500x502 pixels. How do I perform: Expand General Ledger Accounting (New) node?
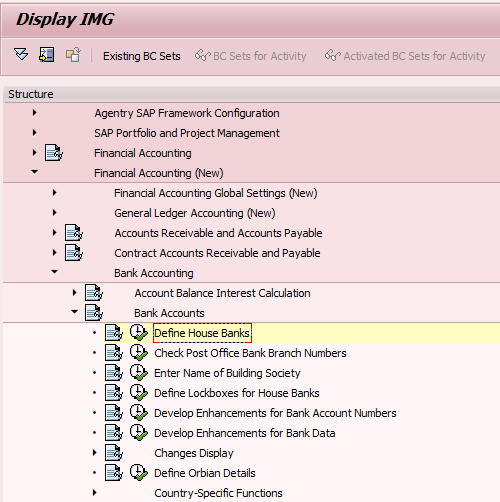coord(55,213)
